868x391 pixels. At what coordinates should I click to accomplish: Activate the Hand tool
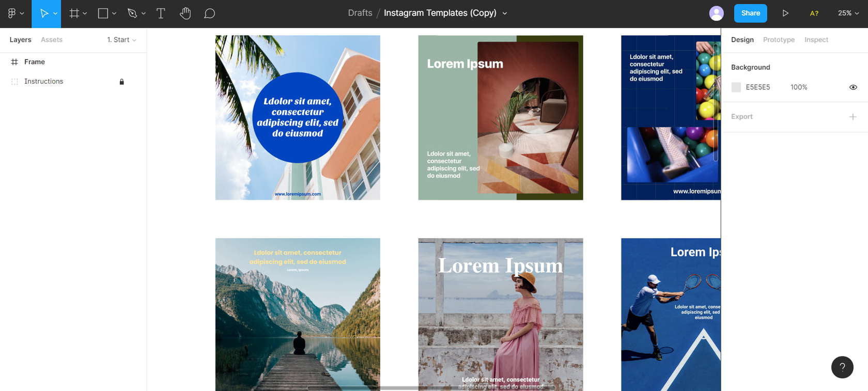point(185,13)
